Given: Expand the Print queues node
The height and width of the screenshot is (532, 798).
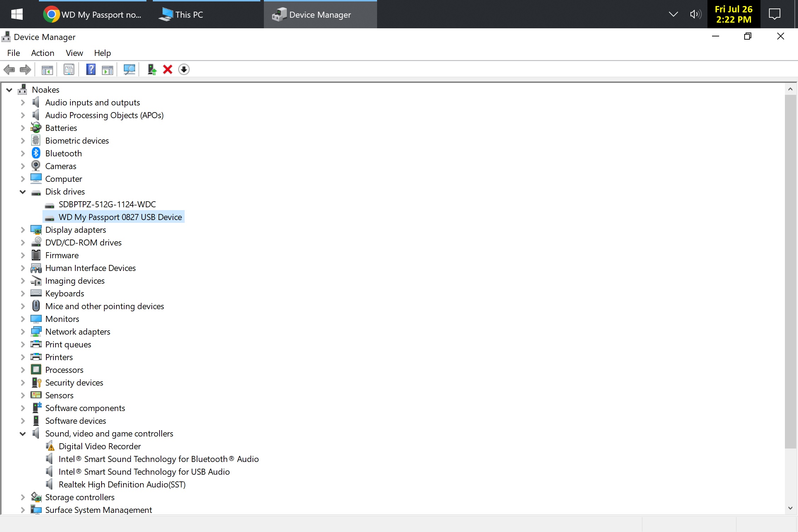Looking at the screenshot, I should coord(23,345).
